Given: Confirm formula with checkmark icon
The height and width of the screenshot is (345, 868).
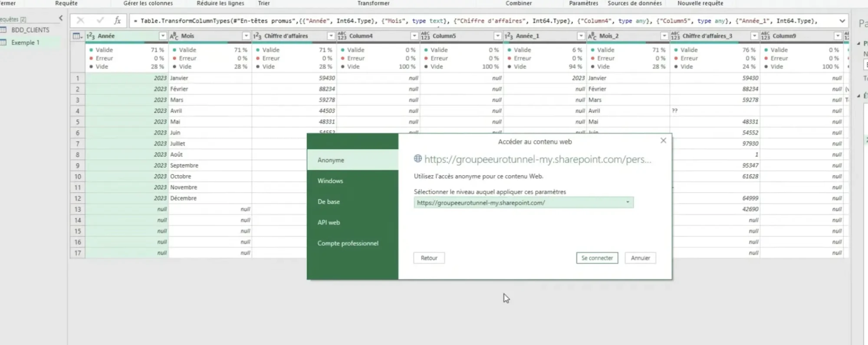Looking at the screenshot, I should click(100, 20).
